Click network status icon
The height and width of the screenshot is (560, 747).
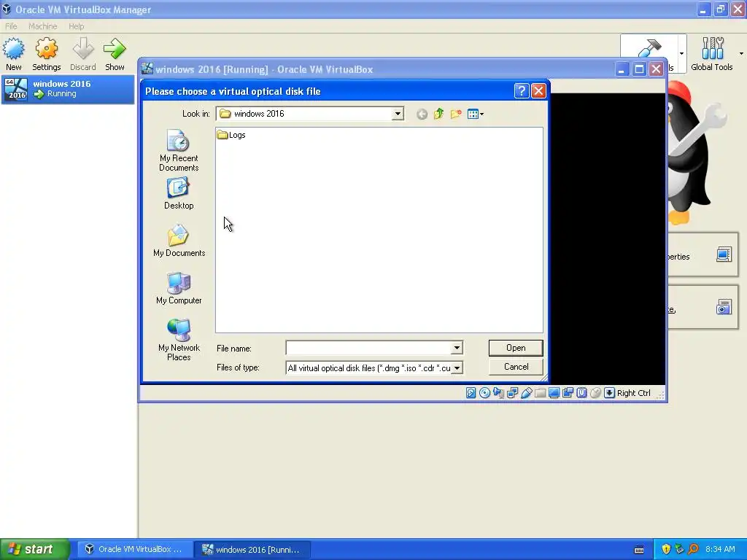pyautogui.click(x=512, y=393)
